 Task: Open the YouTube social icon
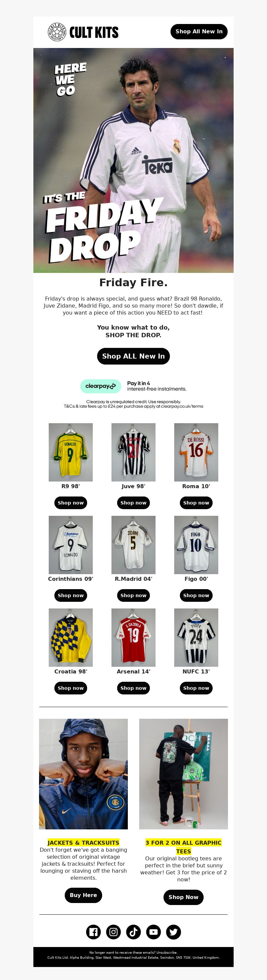click(x=154, y=932)
